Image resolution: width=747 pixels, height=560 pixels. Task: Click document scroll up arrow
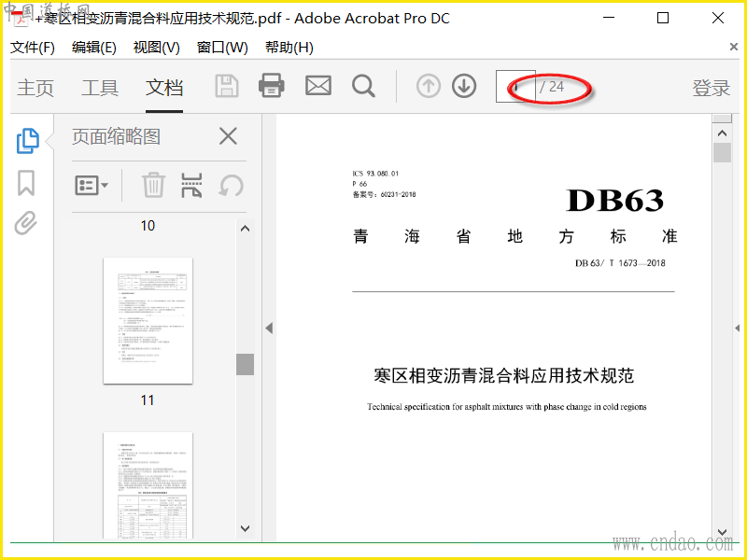(x=722, y=133)
